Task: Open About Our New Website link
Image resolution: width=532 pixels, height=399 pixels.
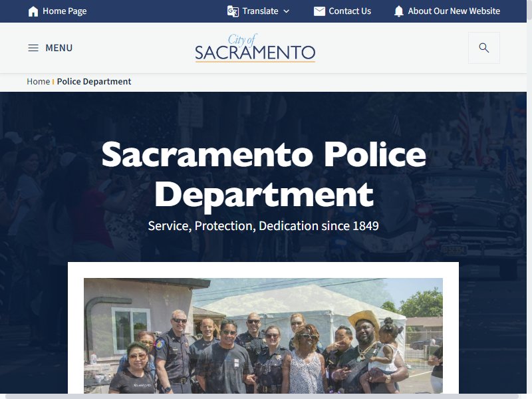Action: point(454,11)
